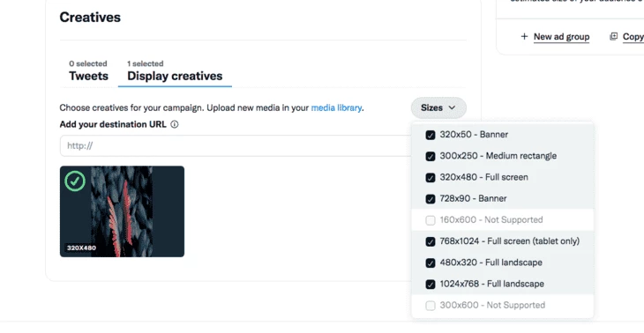
Task: Toggle 768x1024 Full screen tablet checkbox
Action: coord(431,241)
